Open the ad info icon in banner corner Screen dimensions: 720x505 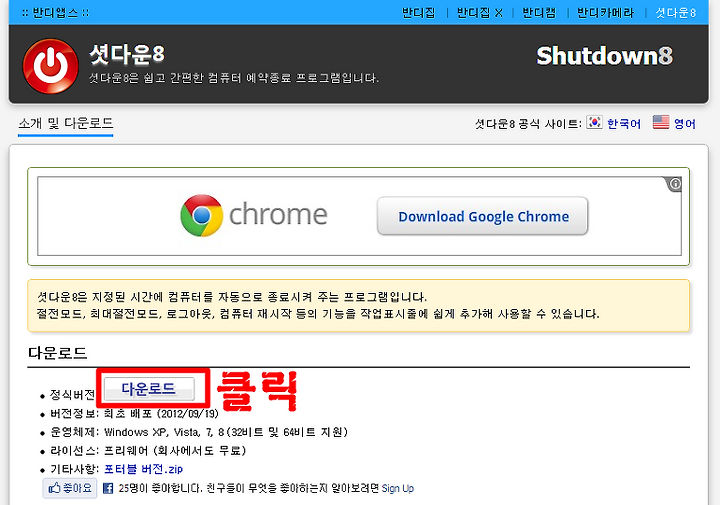675,184
